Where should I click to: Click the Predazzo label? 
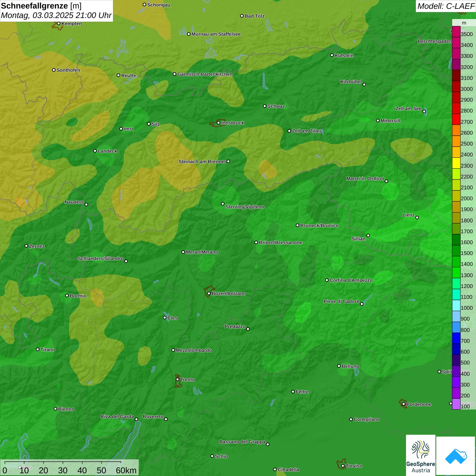pyautogui.click(x=235, y=326)
